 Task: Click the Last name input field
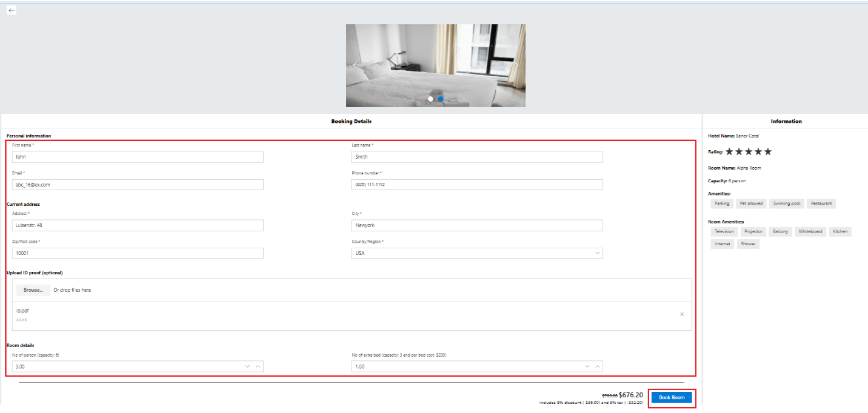click(x=476, y=157)
